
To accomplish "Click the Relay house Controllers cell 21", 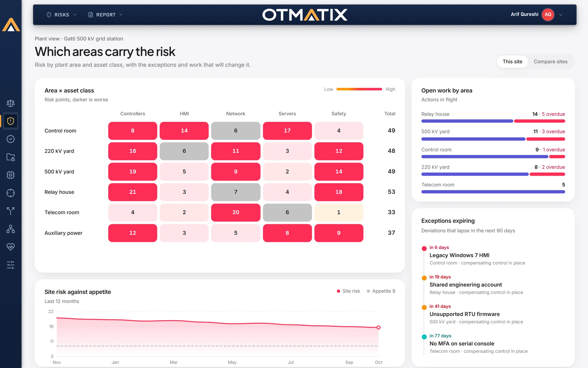I will (x=133, y=192).
